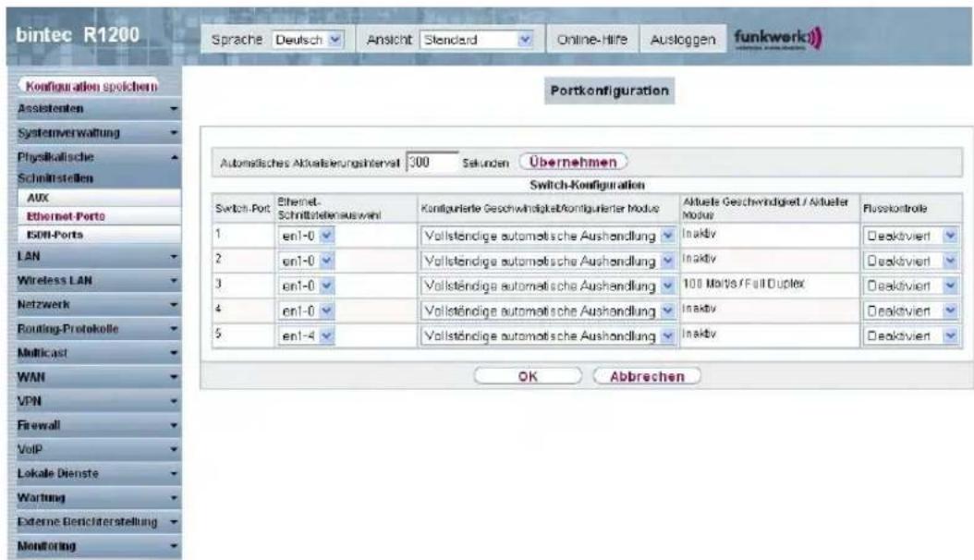Click the Flusskontrolle column header
974x560 pixels.
(x=895, y=209)
